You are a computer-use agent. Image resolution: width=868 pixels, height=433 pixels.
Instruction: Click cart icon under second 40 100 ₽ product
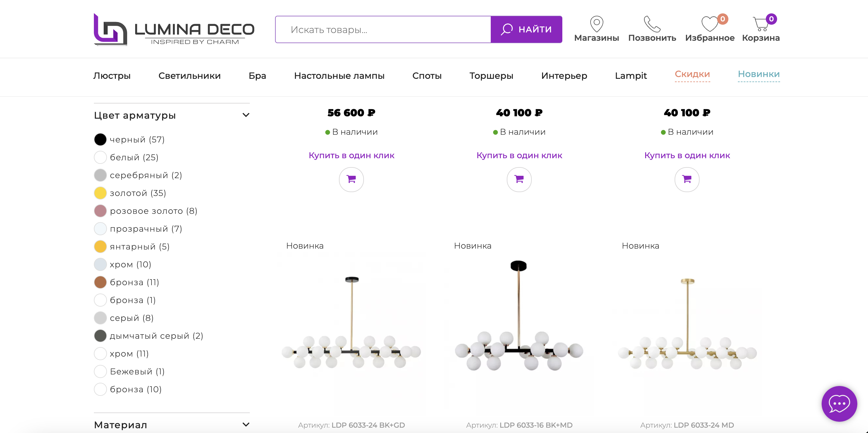pos(687,179)
